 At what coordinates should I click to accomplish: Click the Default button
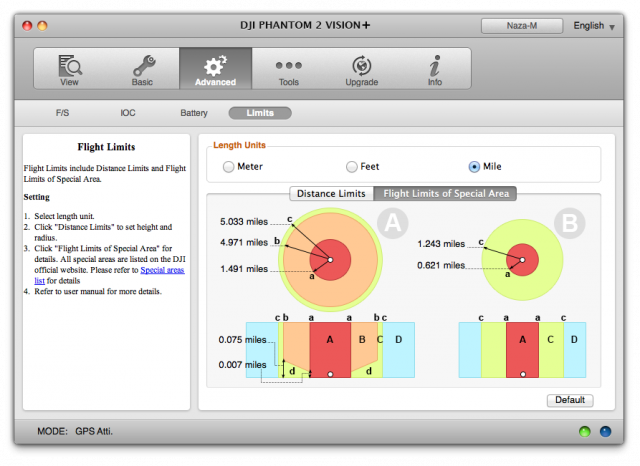(570, 400)
